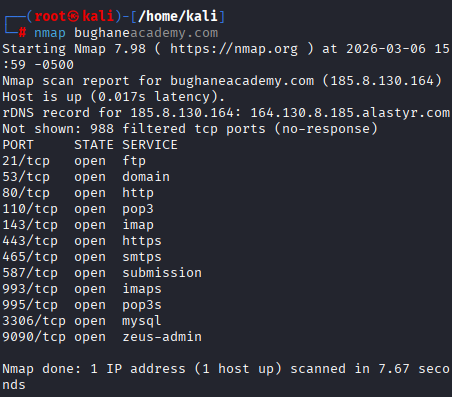Click the 443/tcp https row
Viewport: 452px width, 397px height.
(x=82, y=241)
